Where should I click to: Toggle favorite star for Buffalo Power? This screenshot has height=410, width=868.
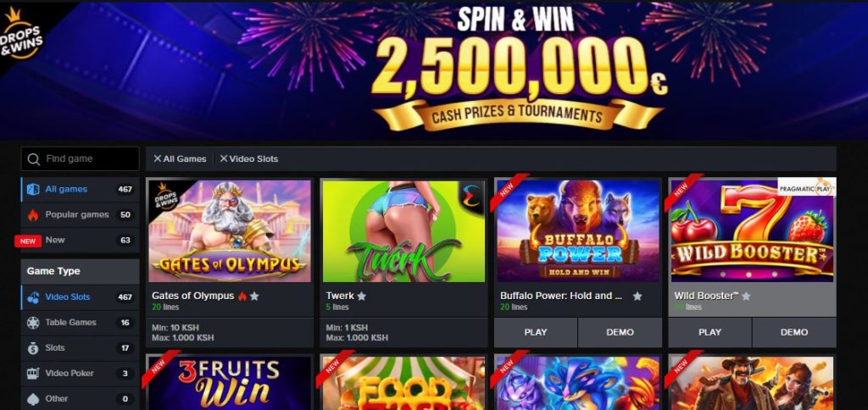(637, 296)
